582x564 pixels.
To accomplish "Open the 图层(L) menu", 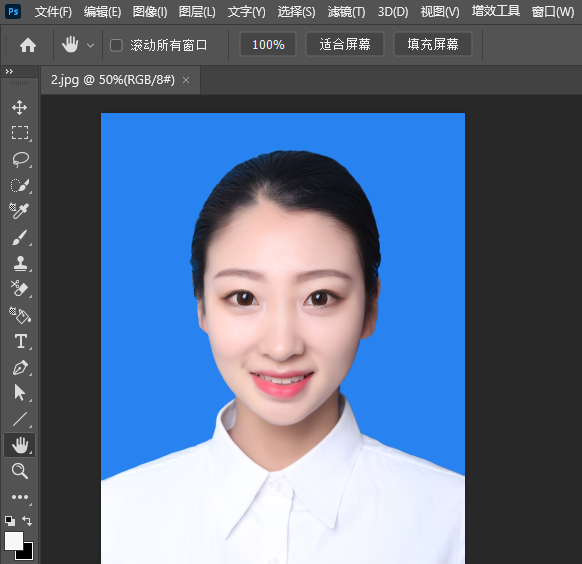I will (197, 12).
